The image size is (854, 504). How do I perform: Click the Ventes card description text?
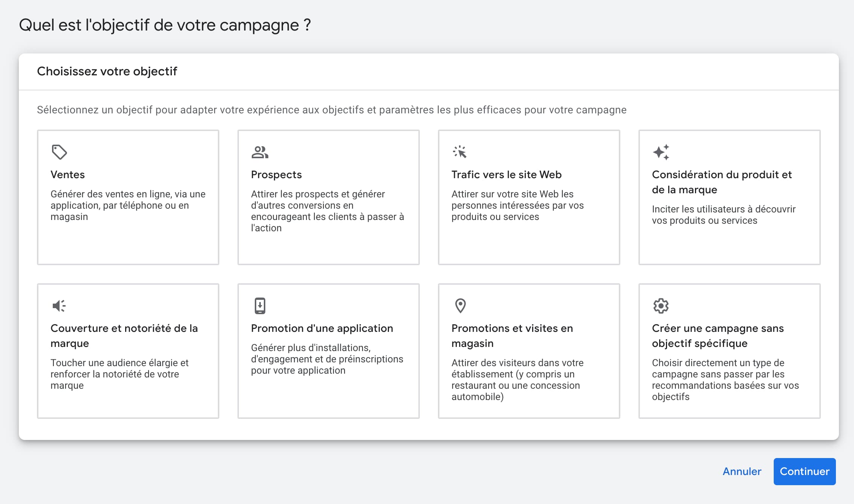coord(128,205)
